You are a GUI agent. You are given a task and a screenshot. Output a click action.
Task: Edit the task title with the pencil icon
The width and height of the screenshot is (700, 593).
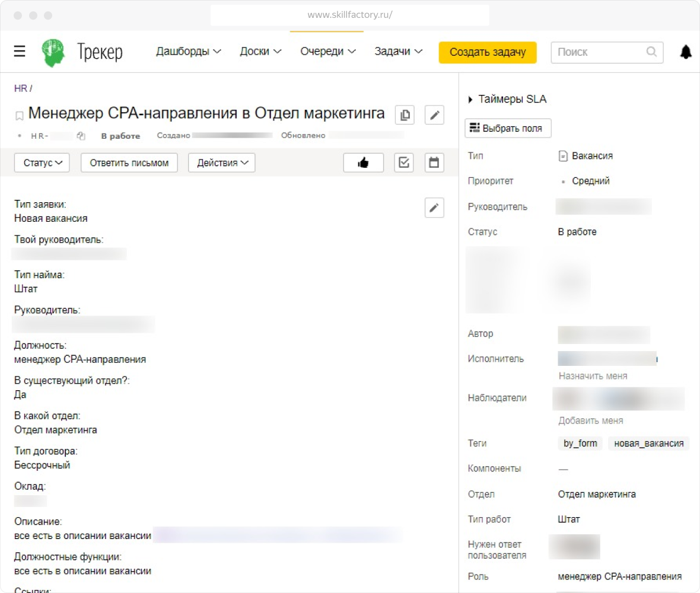click(x=434, y=115)
